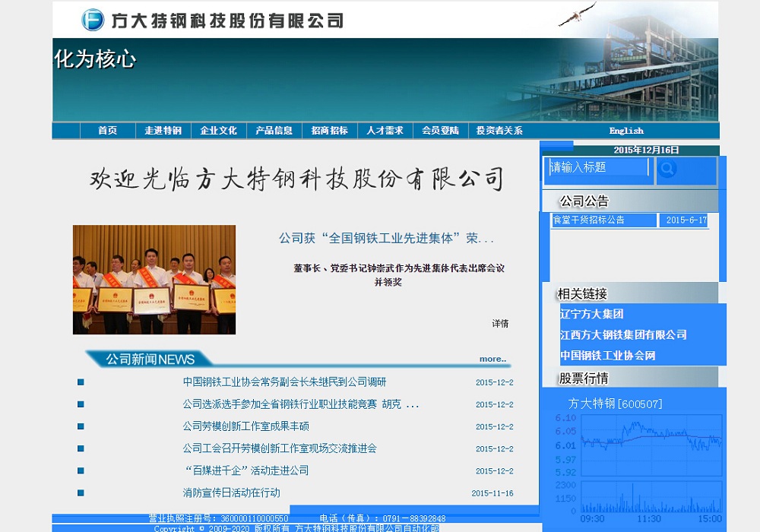Click the more.. link in 公司新闻
760x532 pixels.
pyautogui.click(x=492, y=359)
